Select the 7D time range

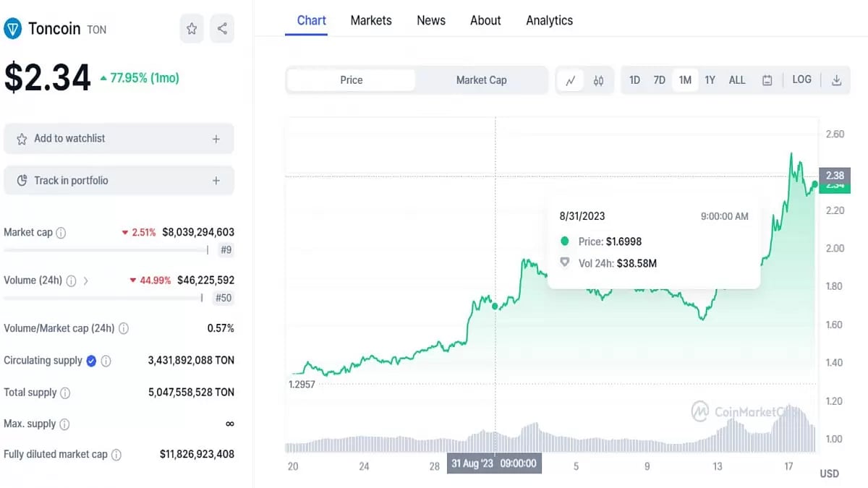[x=659, y=80]
